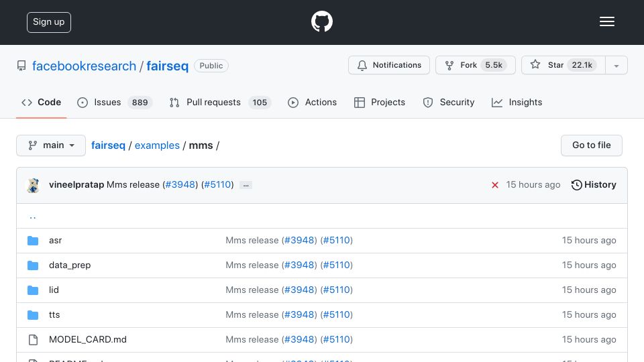Viewport: 644px width, 362px height.
Task: Click the Issues circle-dot icon
Action: tap(83, 103)
